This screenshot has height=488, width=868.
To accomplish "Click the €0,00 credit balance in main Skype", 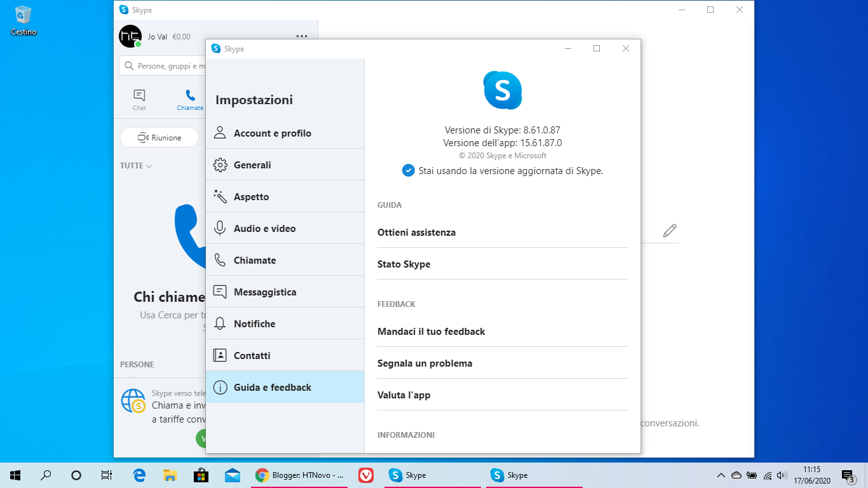I will coord(181,37).
